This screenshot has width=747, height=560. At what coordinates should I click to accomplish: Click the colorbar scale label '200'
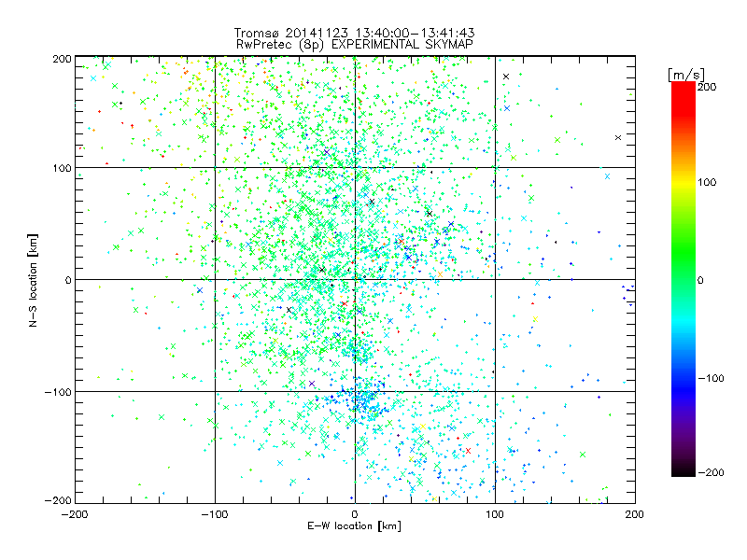707,87
